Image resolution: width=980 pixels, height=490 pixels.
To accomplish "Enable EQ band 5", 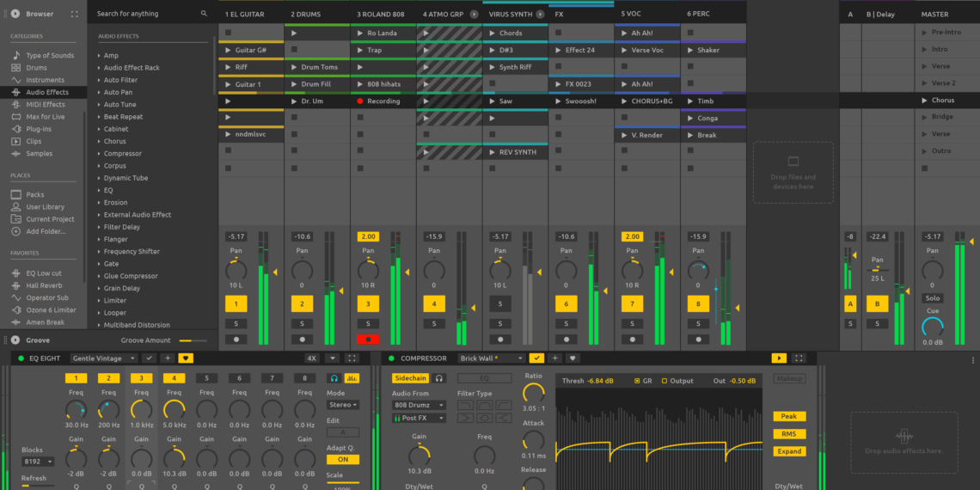I will click(206, 378).
